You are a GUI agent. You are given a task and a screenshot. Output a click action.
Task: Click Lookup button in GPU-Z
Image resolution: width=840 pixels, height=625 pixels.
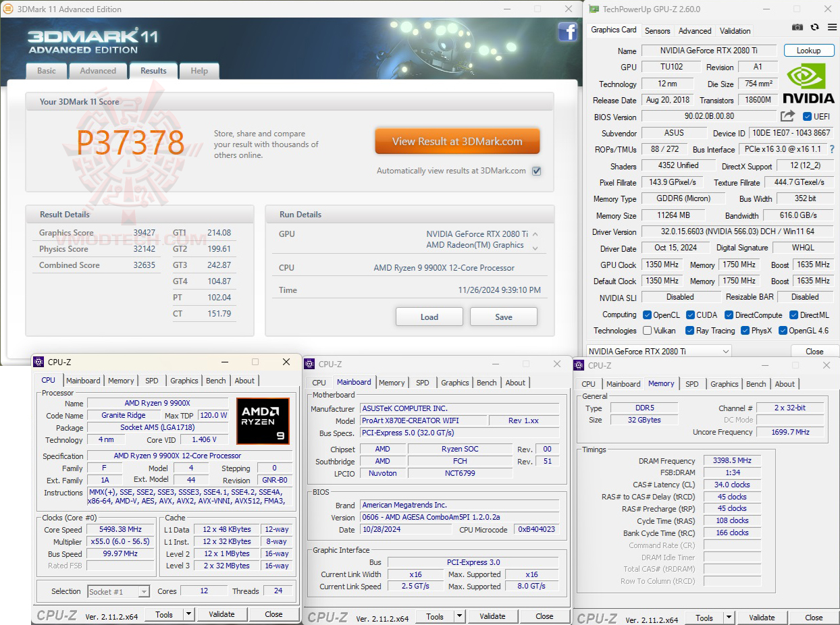[809, 51]
